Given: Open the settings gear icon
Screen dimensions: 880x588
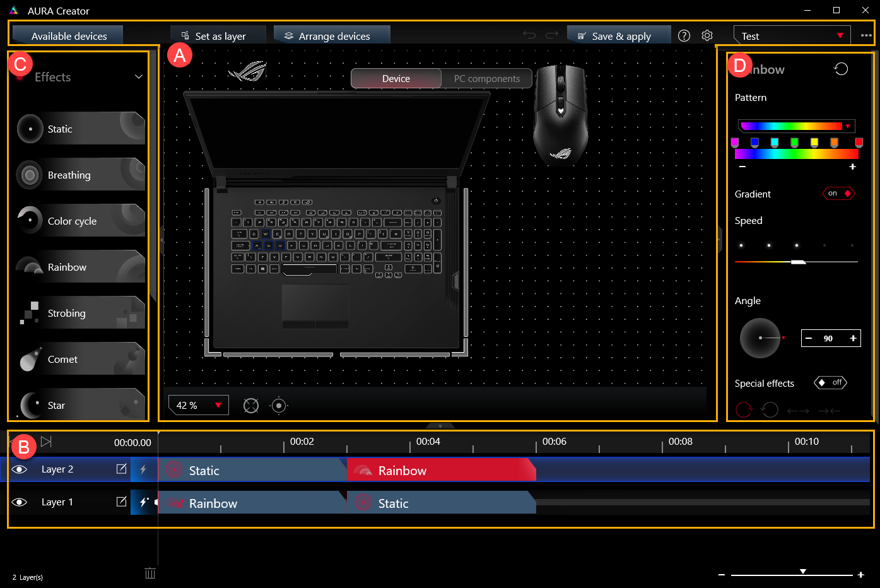Looking at the screenshot, I should [707, 36].
